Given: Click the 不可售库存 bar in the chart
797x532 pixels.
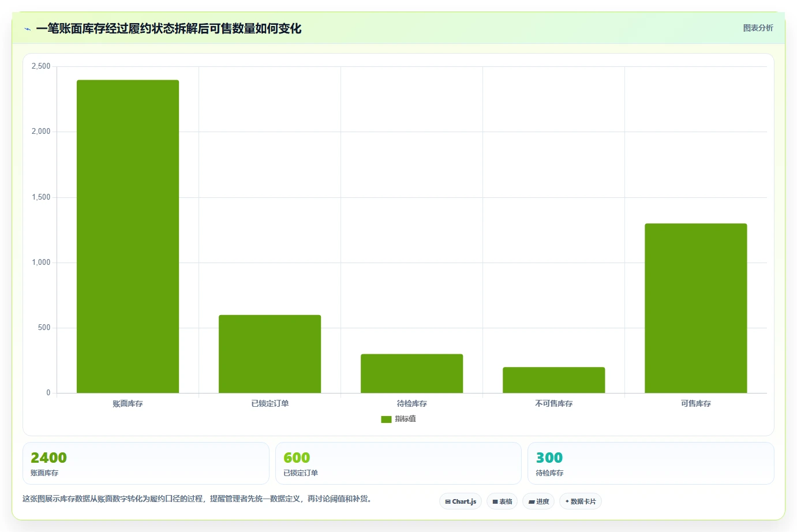Looking at the screenshot, I should click(553, 380).
